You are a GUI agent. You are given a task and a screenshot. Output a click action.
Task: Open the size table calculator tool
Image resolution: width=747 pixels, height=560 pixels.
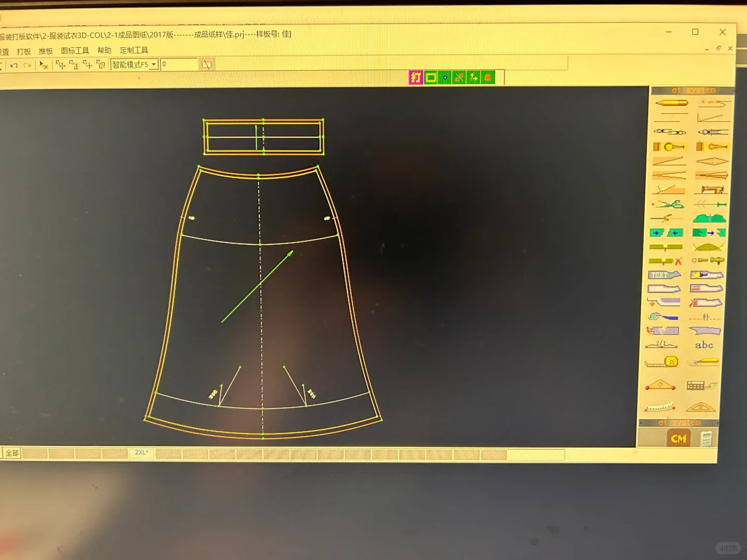pyautogui.click(x=701, y=385)
